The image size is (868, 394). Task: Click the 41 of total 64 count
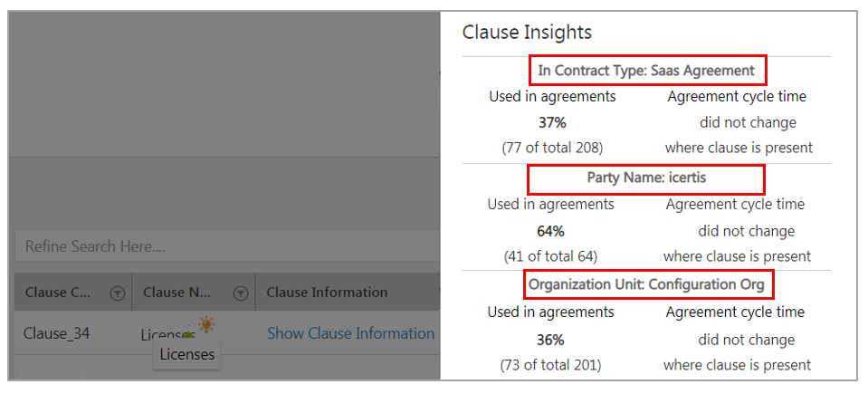(551, 256)
